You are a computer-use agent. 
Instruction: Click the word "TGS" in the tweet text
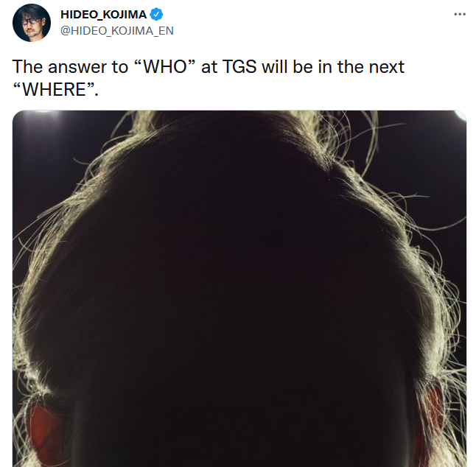tap(239, 67)
